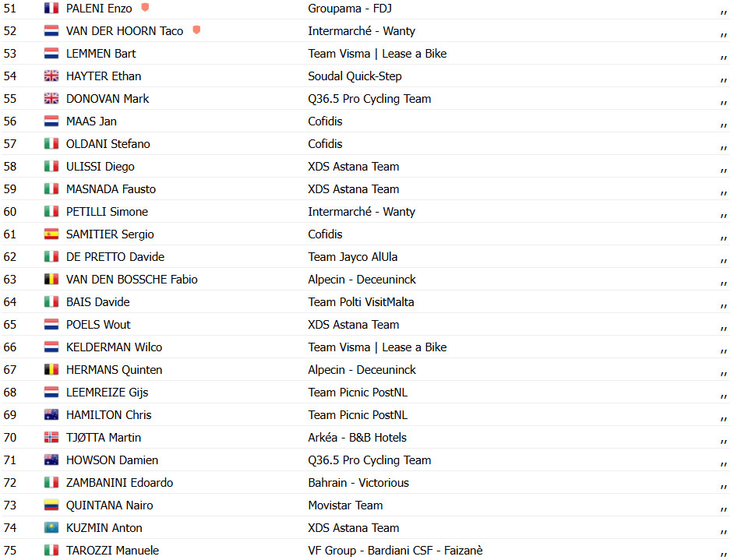
Task: Open rider VAN DER HOORN Taco
Action: (x=125, y=31)
